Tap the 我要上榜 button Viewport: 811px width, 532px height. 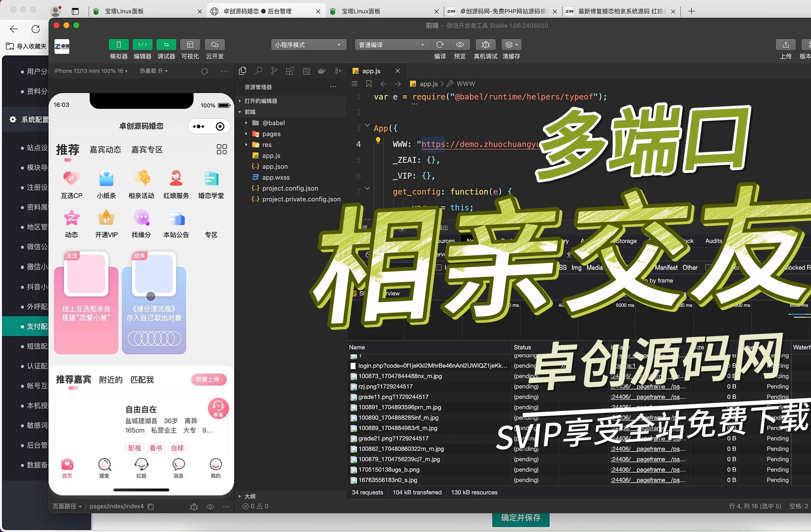(x=209, y=379)
